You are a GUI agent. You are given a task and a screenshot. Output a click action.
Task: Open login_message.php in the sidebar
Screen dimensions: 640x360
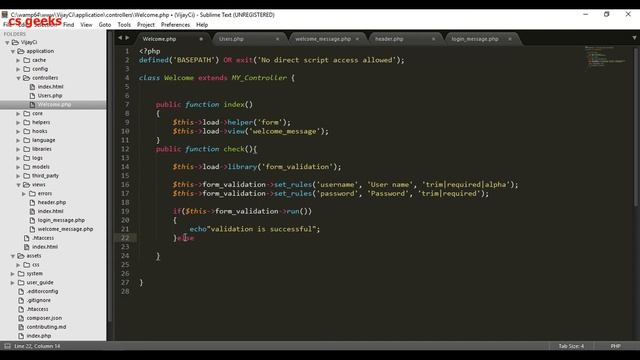pyautogui.click(x=61, y=220)
